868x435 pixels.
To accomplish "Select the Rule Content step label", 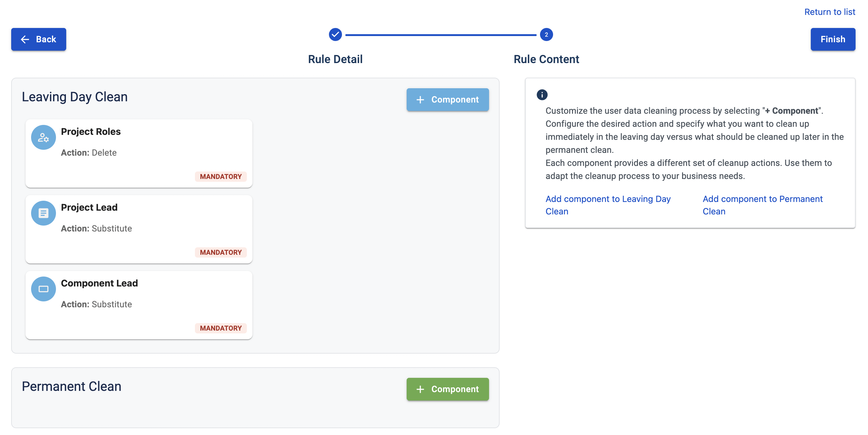I will (x=546, y=59).
